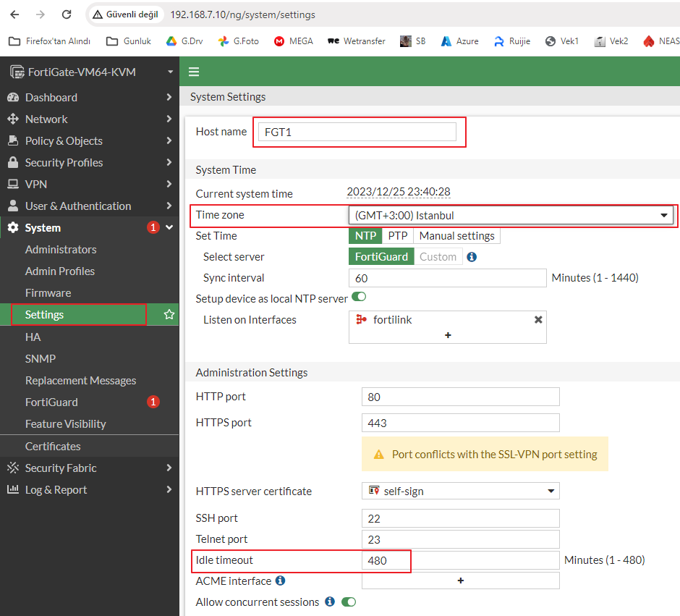Click System notification badge in sidebar

[153, 227]
